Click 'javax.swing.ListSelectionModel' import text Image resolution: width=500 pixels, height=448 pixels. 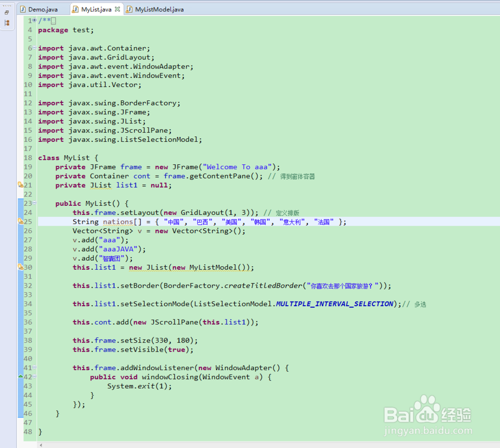pos(133,139)
